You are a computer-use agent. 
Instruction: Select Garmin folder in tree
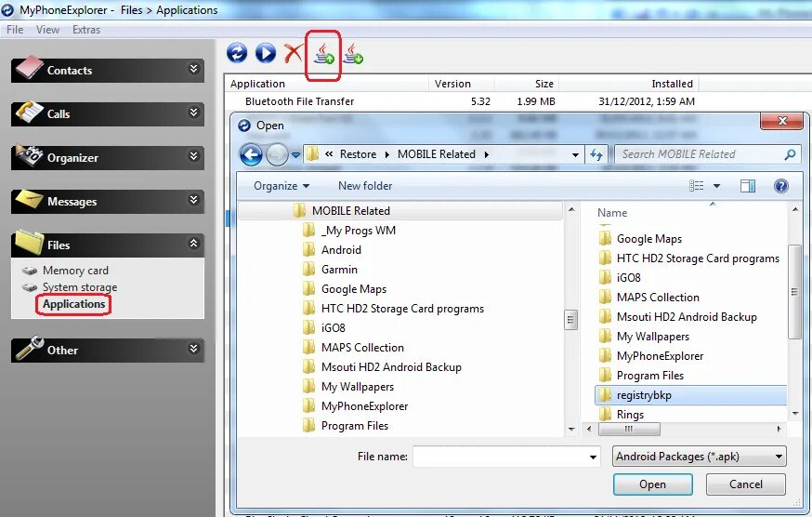(339, 270)
